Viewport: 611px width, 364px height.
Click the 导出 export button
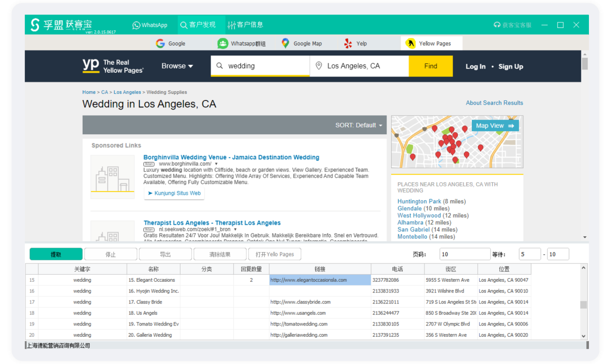click(165, 254)
